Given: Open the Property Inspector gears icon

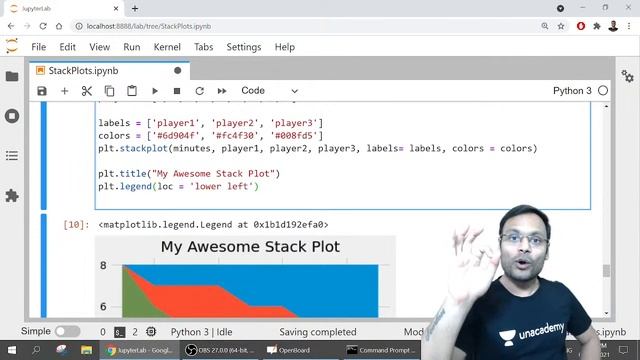Looking at the screenshot, I should pyautogui.click(x=627, y=76).
